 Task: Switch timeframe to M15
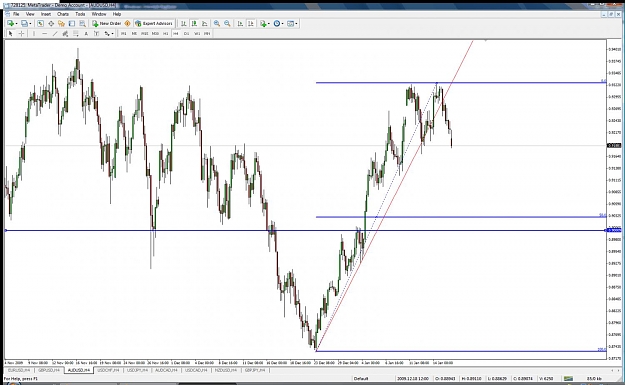coord(145,34)
